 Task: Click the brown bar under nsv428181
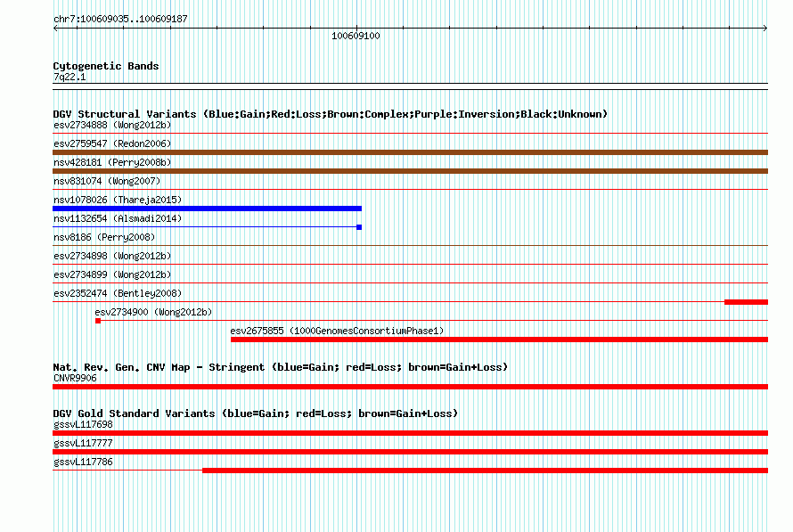point(410,171)
